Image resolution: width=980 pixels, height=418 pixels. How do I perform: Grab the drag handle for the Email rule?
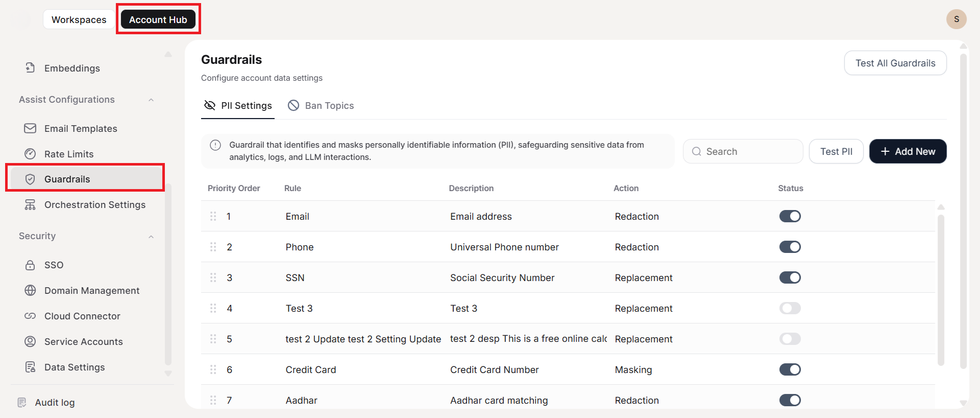point(213,216)
